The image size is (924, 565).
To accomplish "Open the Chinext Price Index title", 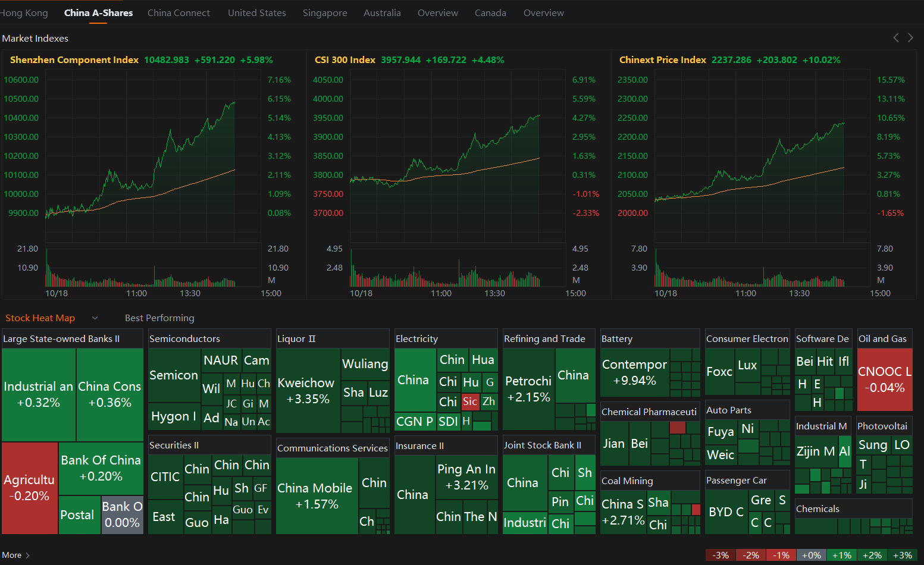I will [x=663, y=60].
